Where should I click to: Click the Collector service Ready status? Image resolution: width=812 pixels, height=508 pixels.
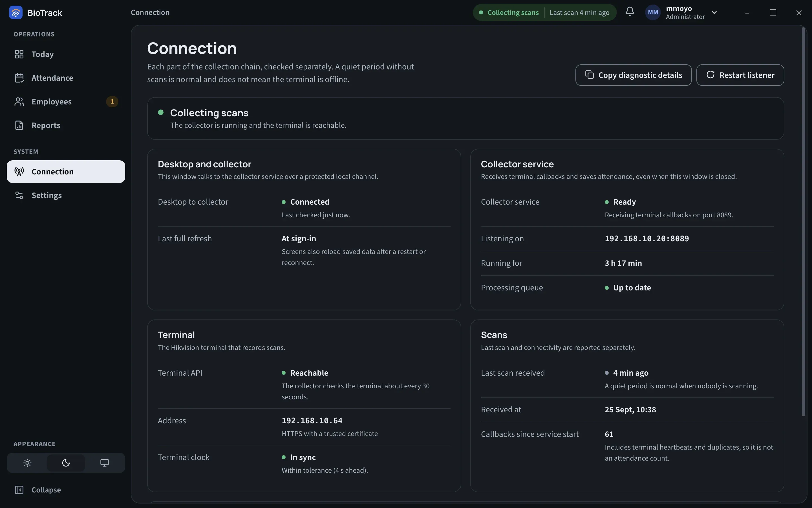[x=620, y=202]
